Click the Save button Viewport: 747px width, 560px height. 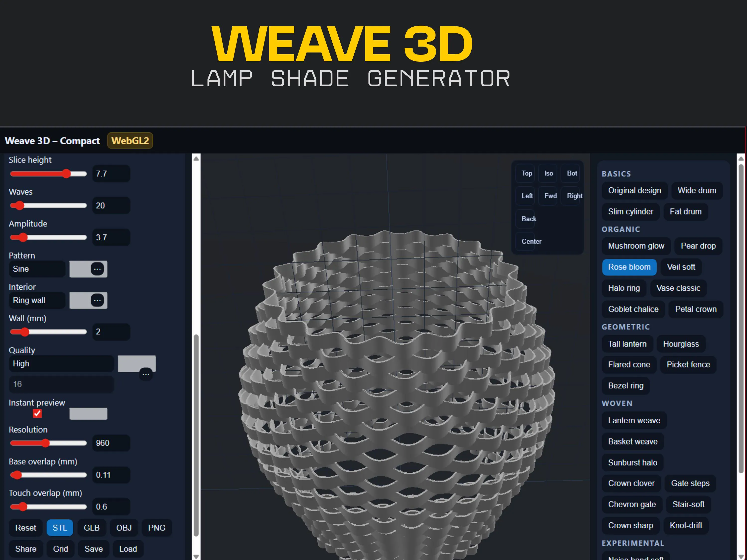(94, 549)
